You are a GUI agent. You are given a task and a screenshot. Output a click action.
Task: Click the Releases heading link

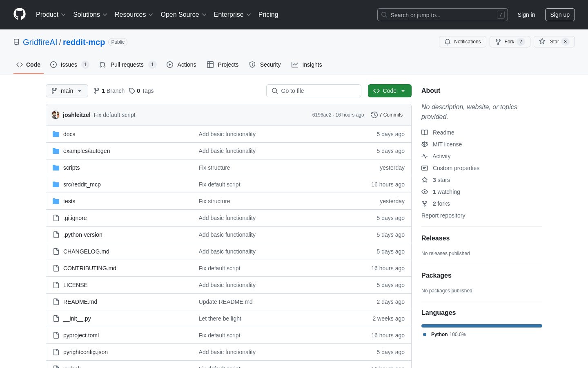(x=435, y=238)
